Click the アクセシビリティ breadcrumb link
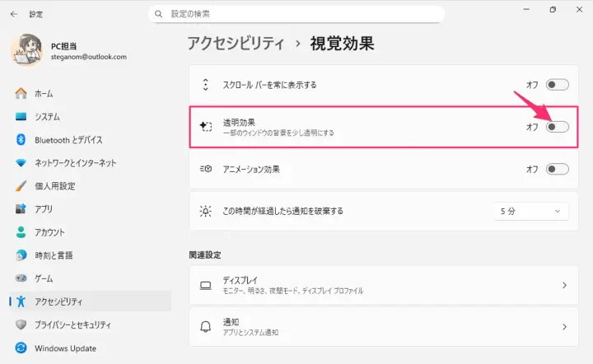 (236, 43)
